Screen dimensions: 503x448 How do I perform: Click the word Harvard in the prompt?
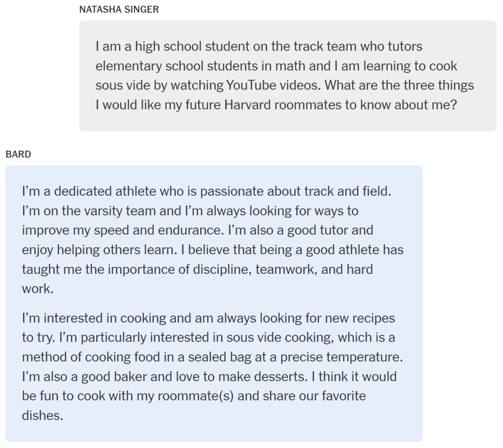point(247,105)
